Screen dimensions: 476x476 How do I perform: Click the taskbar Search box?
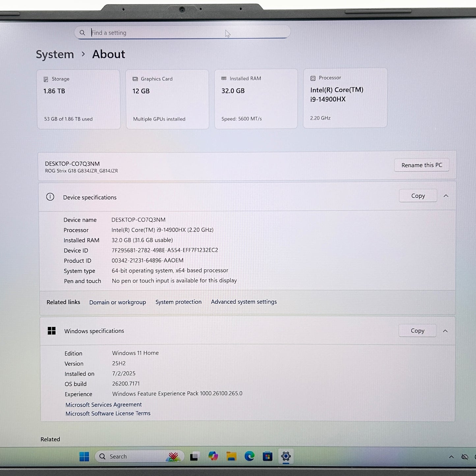[139, 457]
